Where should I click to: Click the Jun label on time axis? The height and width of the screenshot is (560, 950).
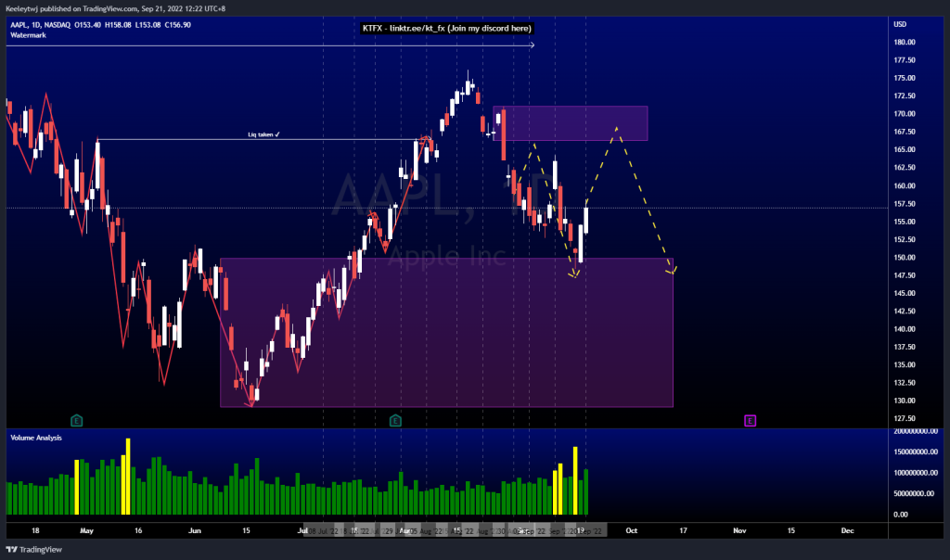point(195,531)
